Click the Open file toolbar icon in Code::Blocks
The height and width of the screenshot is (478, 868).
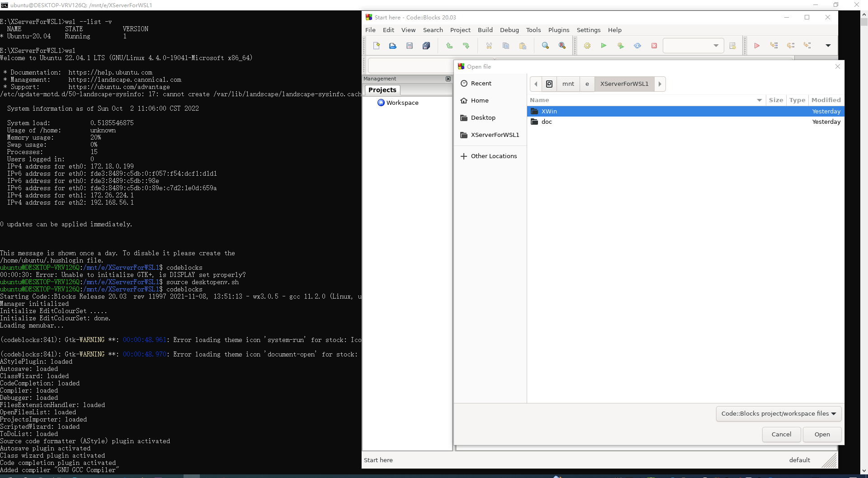[x=393, y=46]
